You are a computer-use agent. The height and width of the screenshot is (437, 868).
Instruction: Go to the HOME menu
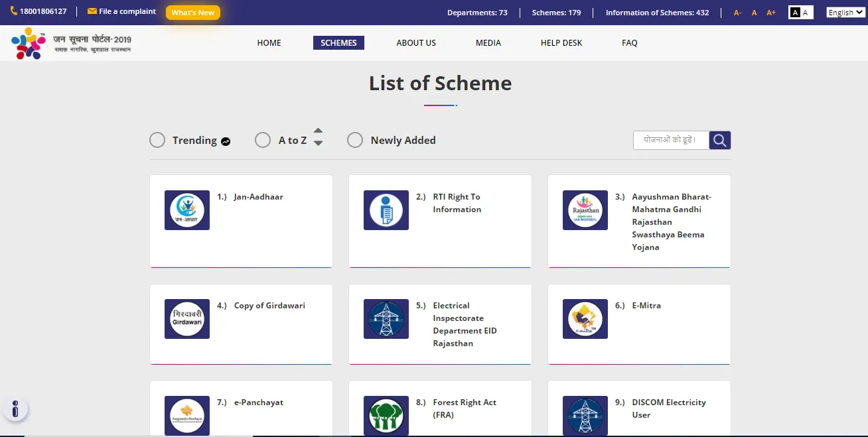coord(269,43)
